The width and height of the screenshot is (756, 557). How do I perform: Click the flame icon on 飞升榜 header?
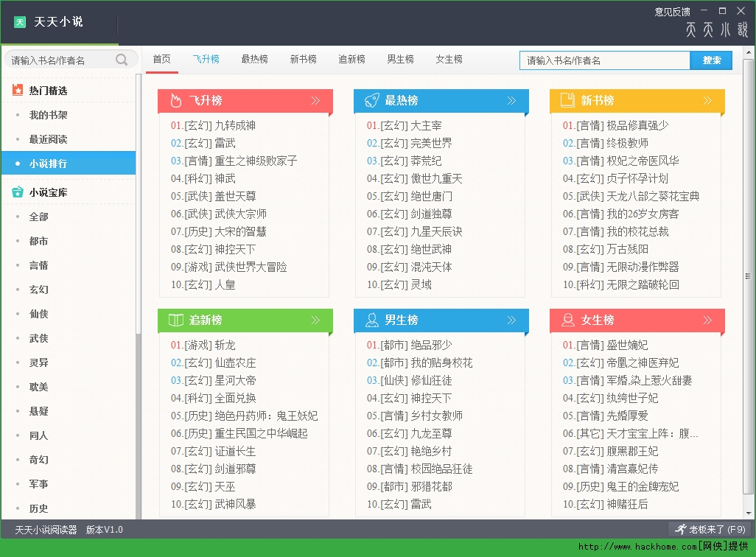click(176, 100)
